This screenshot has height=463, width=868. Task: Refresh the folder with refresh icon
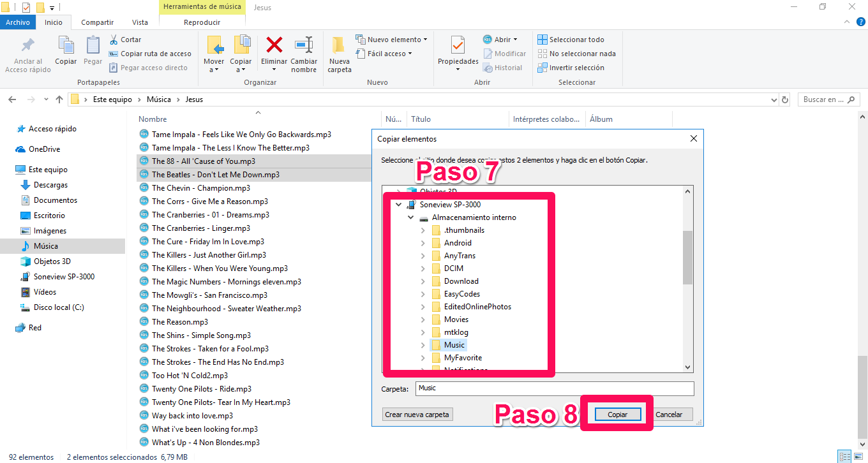[785, 99]
